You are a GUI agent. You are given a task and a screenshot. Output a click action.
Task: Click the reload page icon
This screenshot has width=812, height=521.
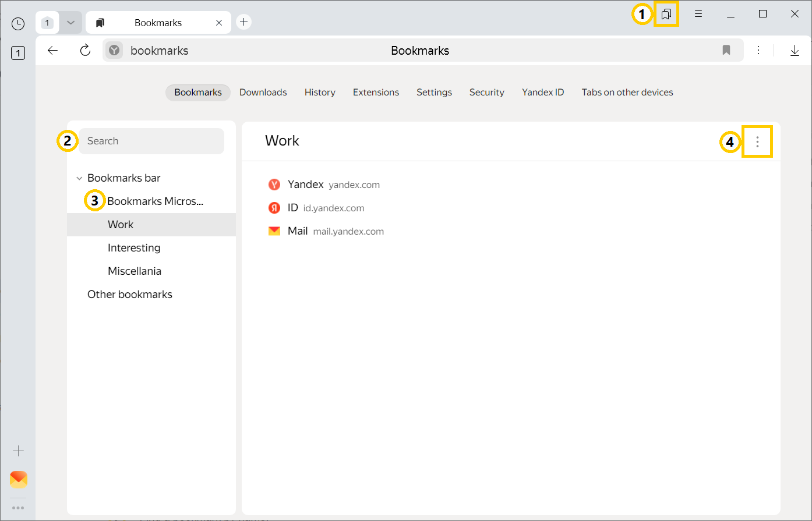[85, 51]
